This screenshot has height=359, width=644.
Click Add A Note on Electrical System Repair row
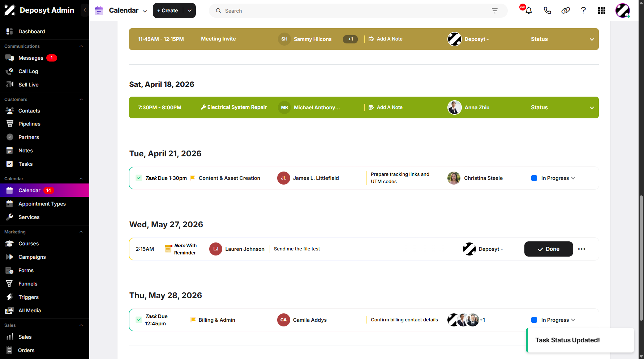pos(386,107)
